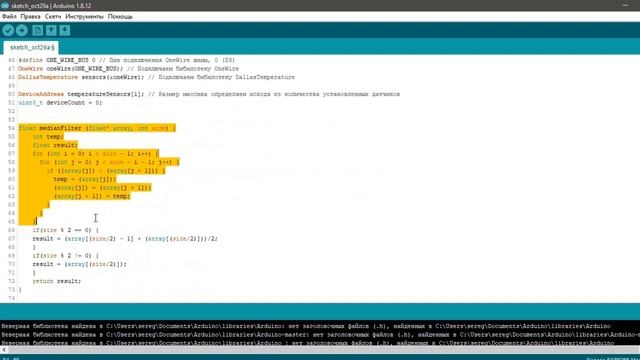Click line number 54 in the gutter
This screenshot has height=360, width=640.
pos(11,128)
